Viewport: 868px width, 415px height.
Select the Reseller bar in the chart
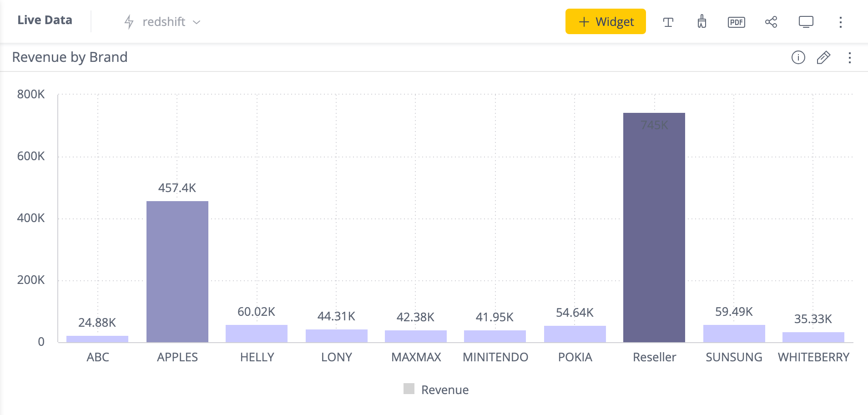click(x=654, y=228)
